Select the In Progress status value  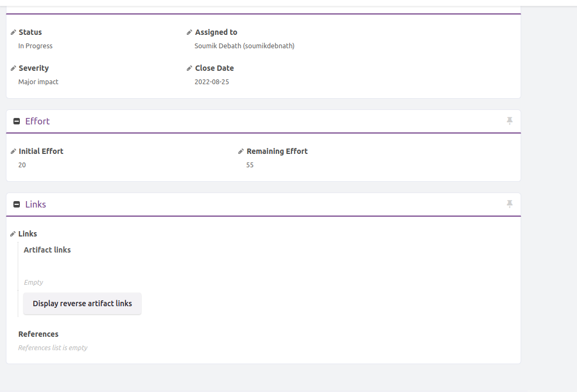pos(35,46)
